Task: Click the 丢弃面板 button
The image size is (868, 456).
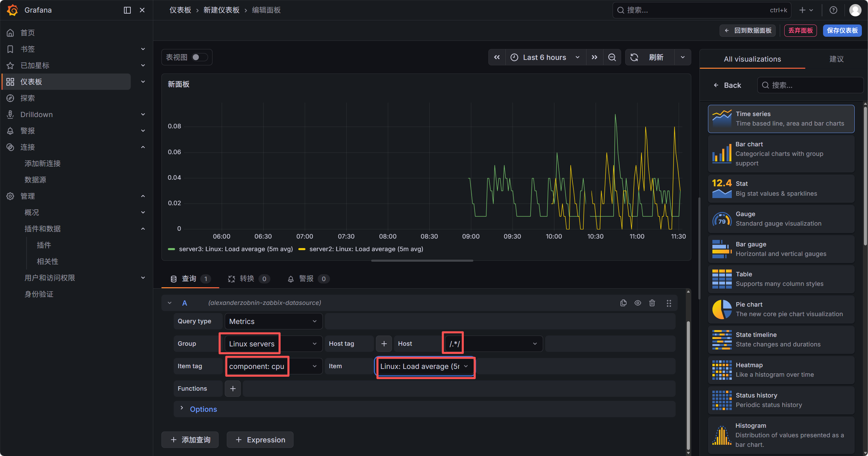Action: [800, 31]
